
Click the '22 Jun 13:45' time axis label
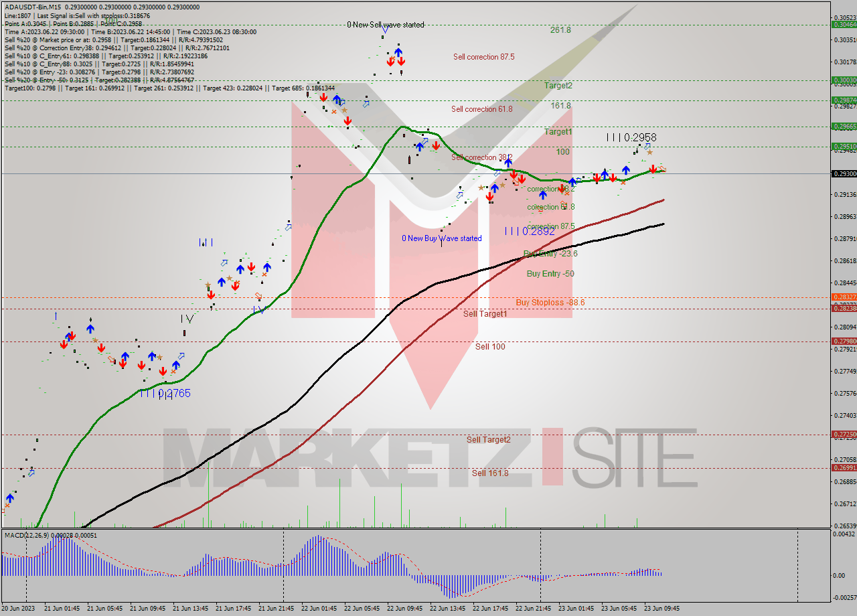(x=447, y=609)
